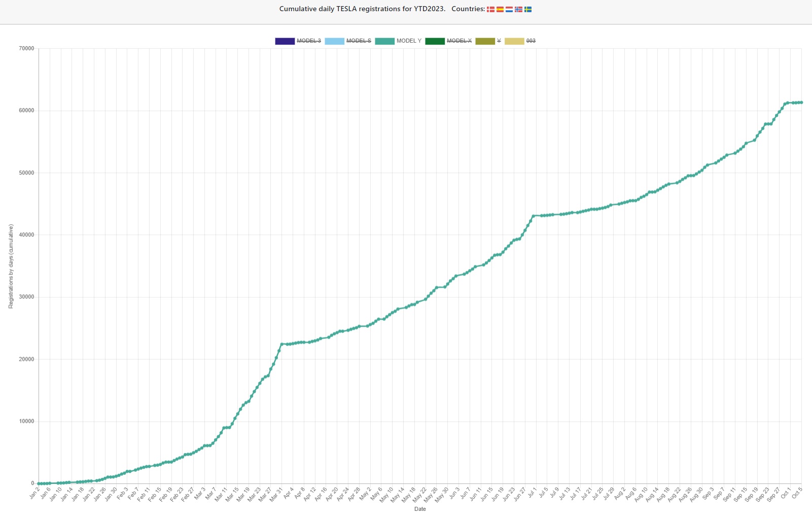Select the Sweden flag icon

[528, 9]
